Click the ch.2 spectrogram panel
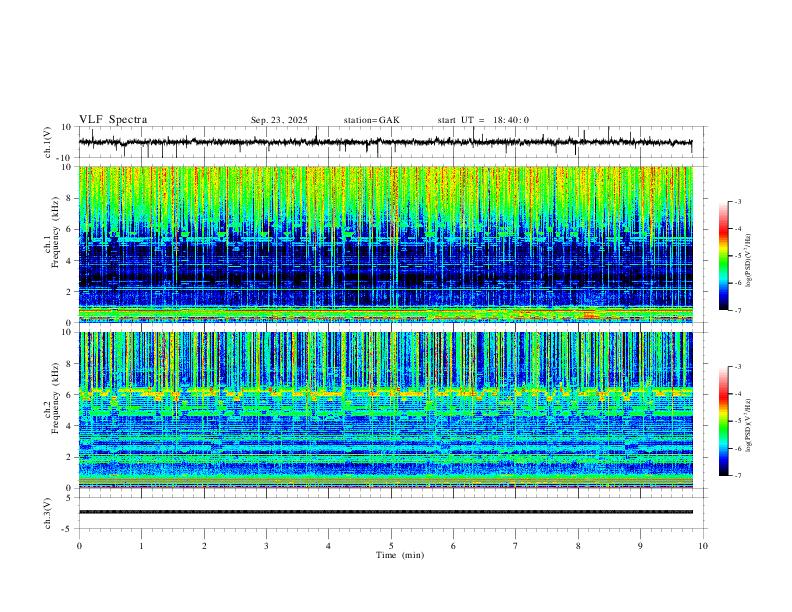The image size is (792, 612). coord(385,410)
